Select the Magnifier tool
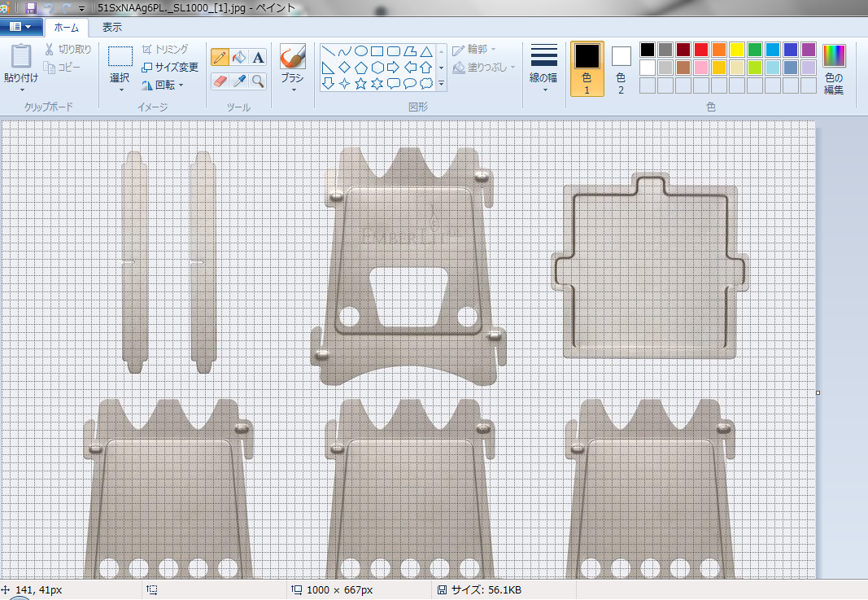The height and width of the screenshot is (600, 868). click(258, 81)
